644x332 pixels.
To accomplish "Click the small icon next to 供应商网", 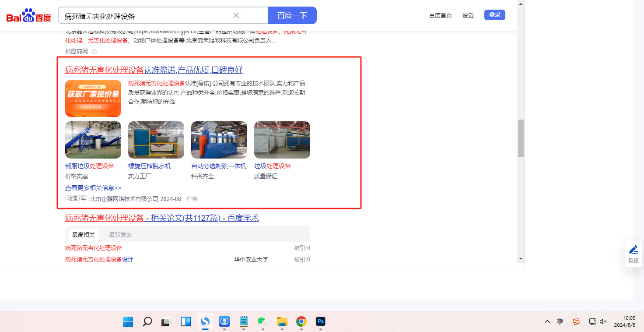I will (x=94, y=52).
